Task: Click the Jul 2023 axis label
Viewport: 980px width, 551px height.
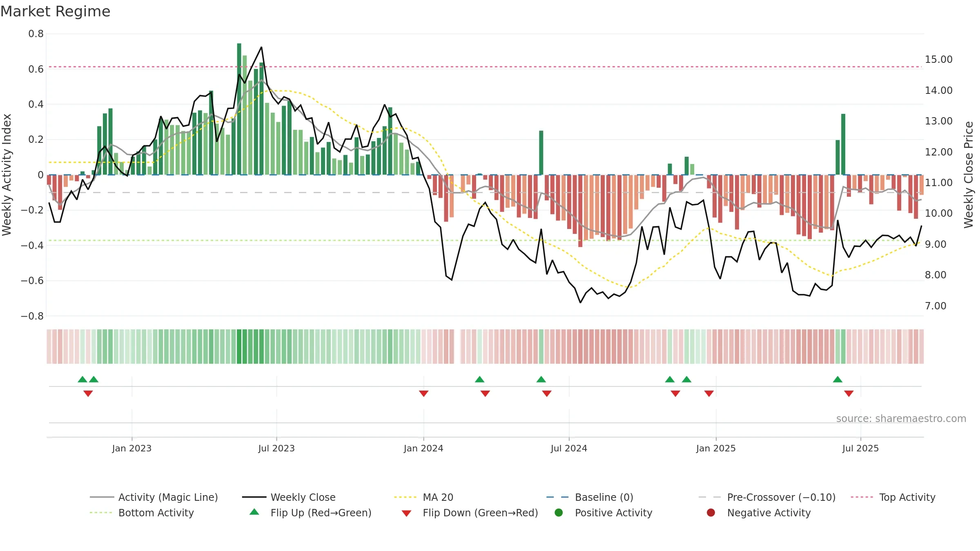Action: click(x=276, y=448)
